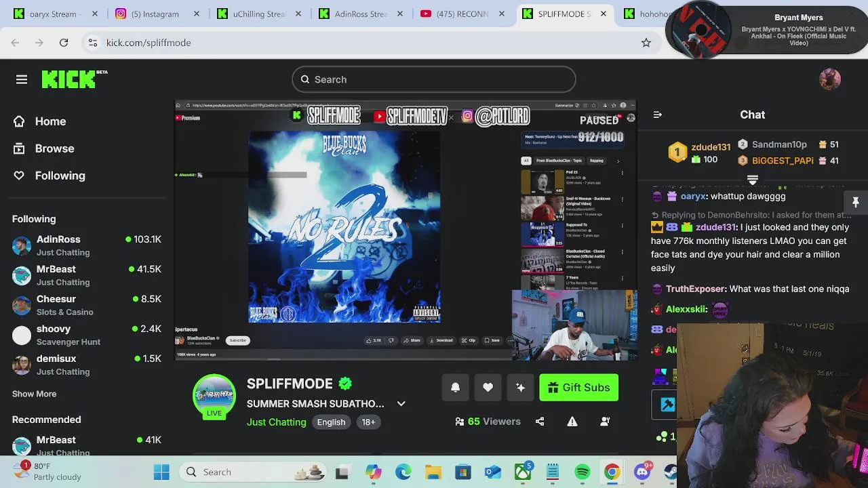The image size is (868, 488).
Task: Open Cheesur Slots & Casino channel
Action: (87, 305)
